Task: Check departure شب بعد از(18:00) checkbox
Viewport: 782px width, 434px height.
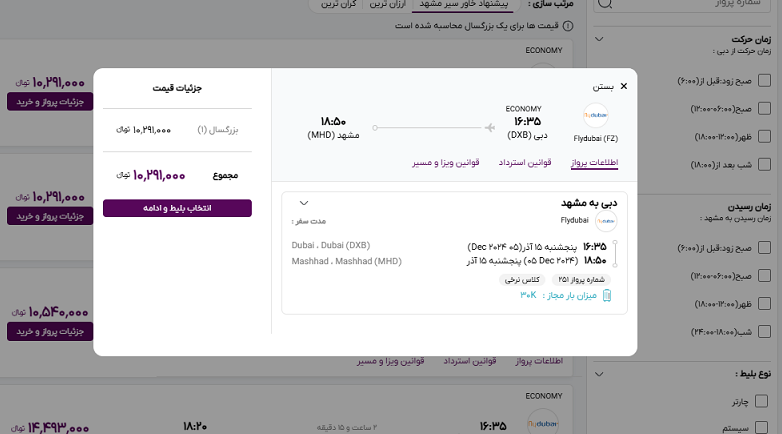Action: pyautogui.click(x=764, y=164)
